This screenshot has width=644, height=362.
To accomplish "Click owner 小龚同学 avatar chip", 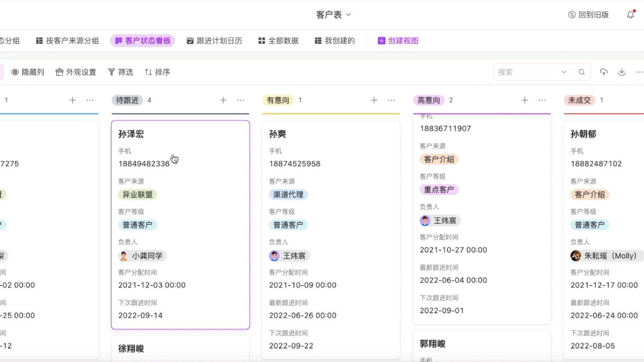I will point(142,256).
